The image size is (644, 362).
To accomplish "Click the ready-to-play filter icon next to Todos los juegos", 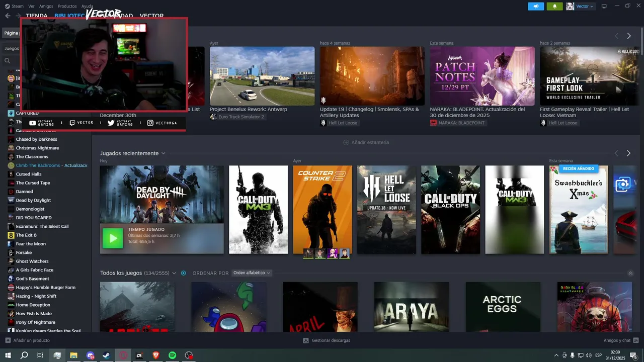I will tap(184, 273).
